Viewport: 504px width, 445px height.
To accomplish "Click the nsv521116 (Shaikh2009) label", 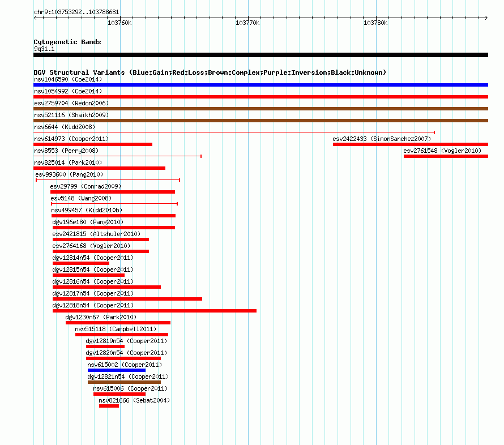I will click(71, 115).
